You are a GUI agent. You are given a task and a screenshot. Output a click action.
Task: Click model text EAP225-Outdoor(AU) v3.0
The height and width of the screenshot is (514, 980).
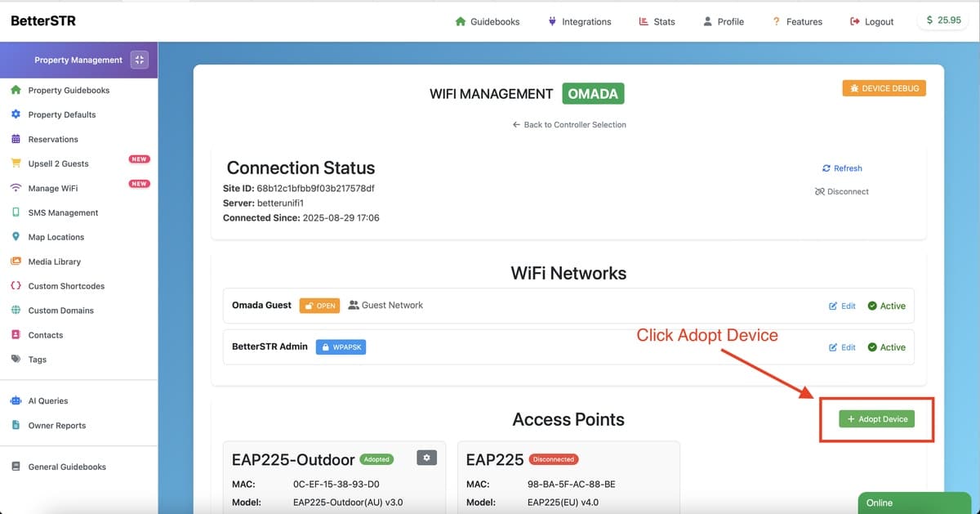click(x=348, y=502)
